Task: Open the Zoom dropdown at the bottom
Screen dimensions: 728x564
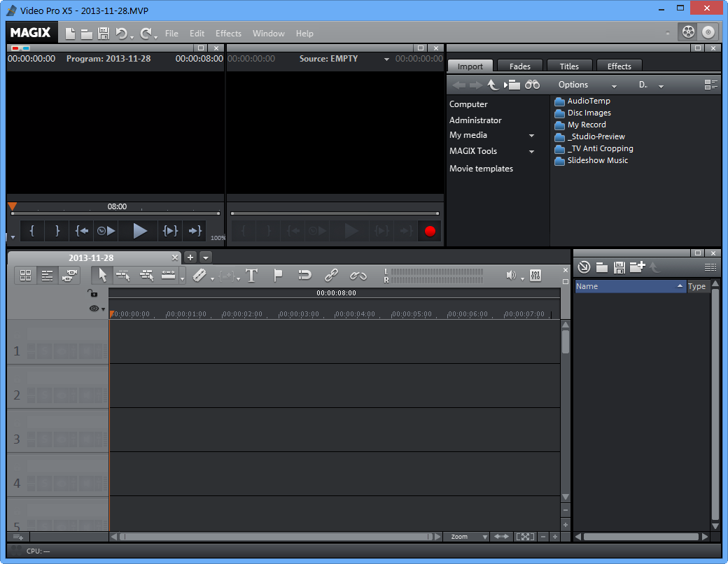Action: coord(466,537)
